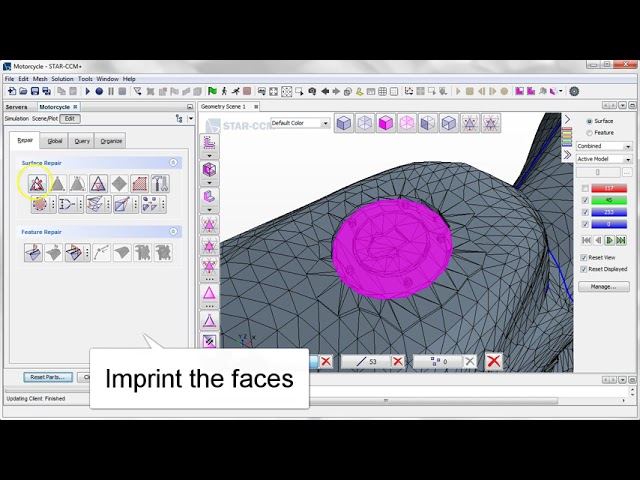
Task: Select the first feature repair tool
Action: coord(33,253)
